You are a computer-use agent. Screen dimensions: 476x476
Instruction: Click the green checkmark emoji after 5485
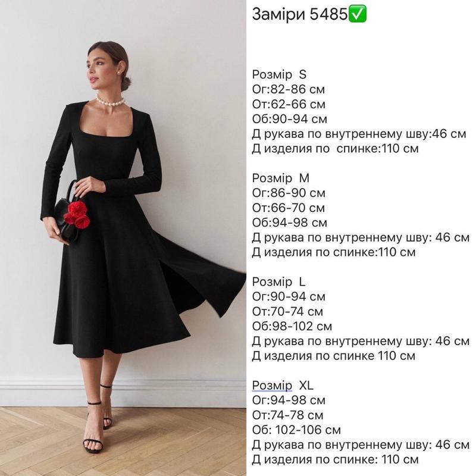coord(358,14)
